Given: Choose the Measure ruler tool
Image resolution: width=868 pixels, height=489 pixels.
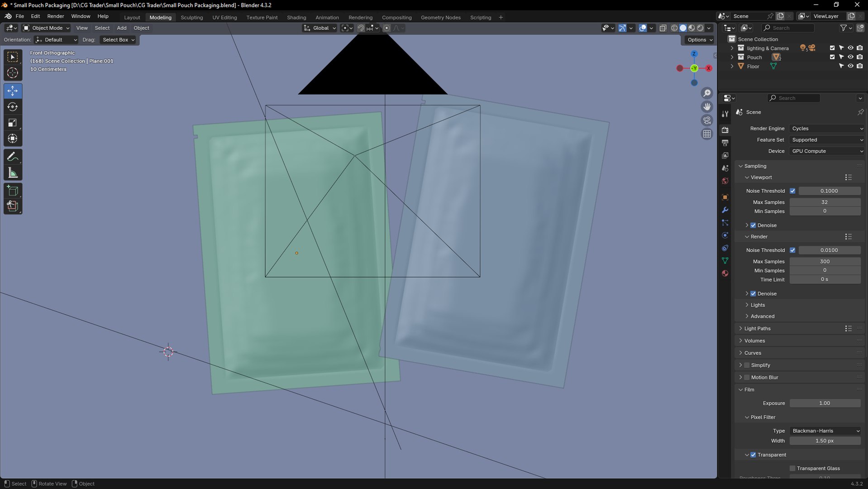Looking at the screenshot, I should click(x=13, y=173).
